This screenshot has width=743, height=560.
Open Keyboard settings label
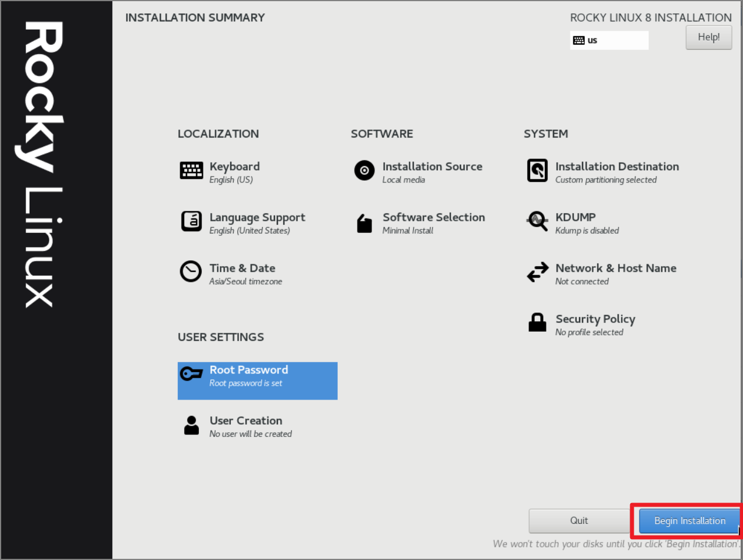coord(234,167)
